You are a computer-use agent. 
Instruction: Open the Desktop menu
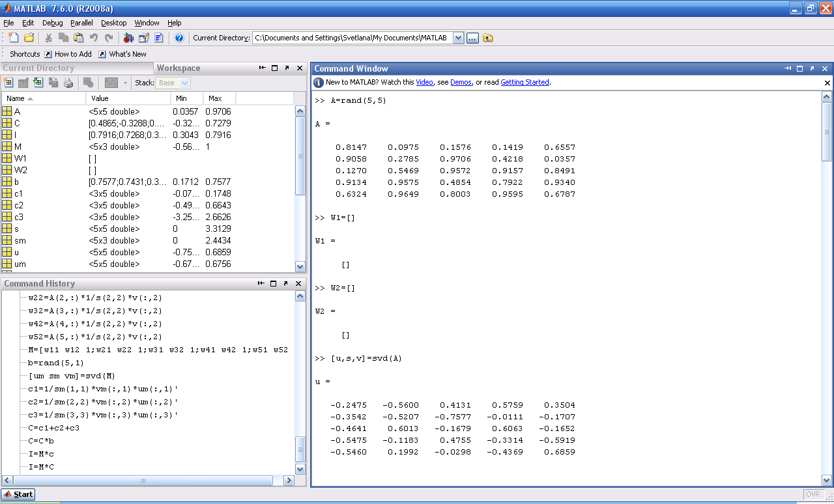click(113, 23)
